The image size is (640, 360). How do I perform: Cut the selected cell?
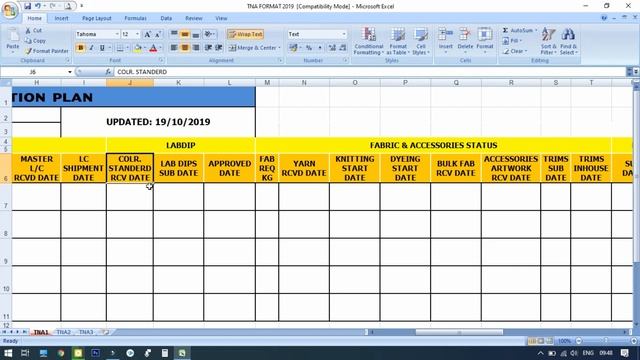point(33,31)
